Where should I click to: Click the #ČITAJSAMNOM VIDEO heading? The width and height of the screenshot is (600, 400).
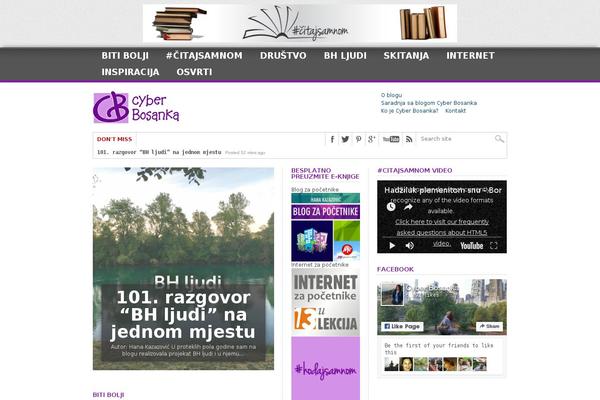pos(414,170)
